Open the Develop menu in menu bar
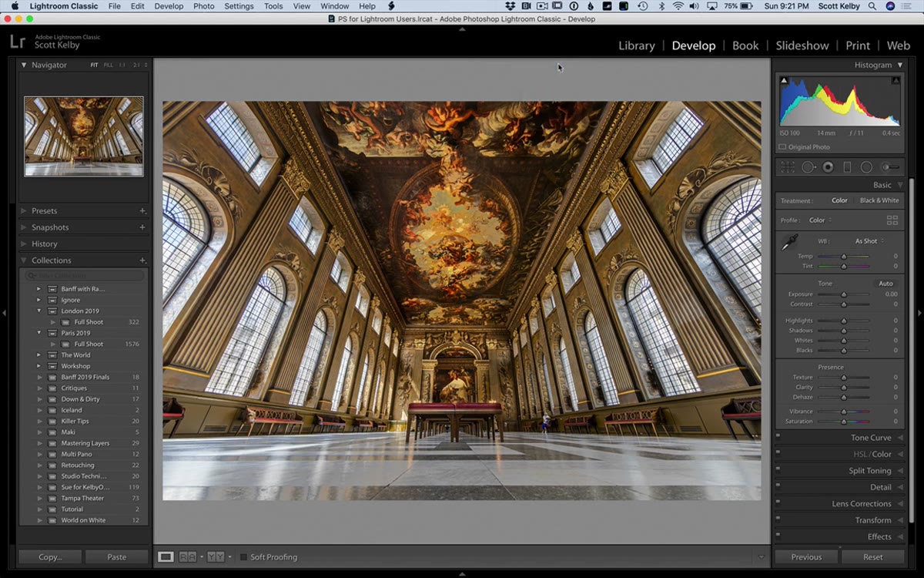The height and width of the screenshot is (578, 924). 169,6
